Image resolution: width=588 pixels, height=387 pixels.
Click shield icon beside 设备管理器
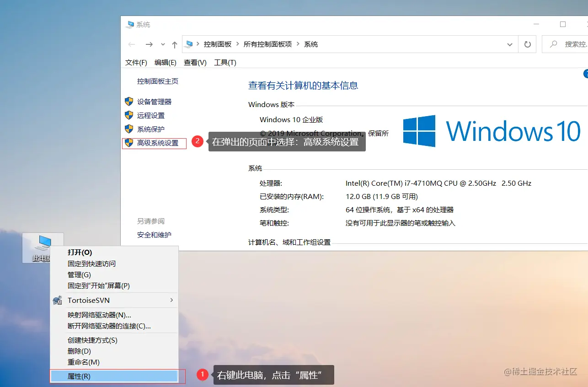(x=129, y=102)
